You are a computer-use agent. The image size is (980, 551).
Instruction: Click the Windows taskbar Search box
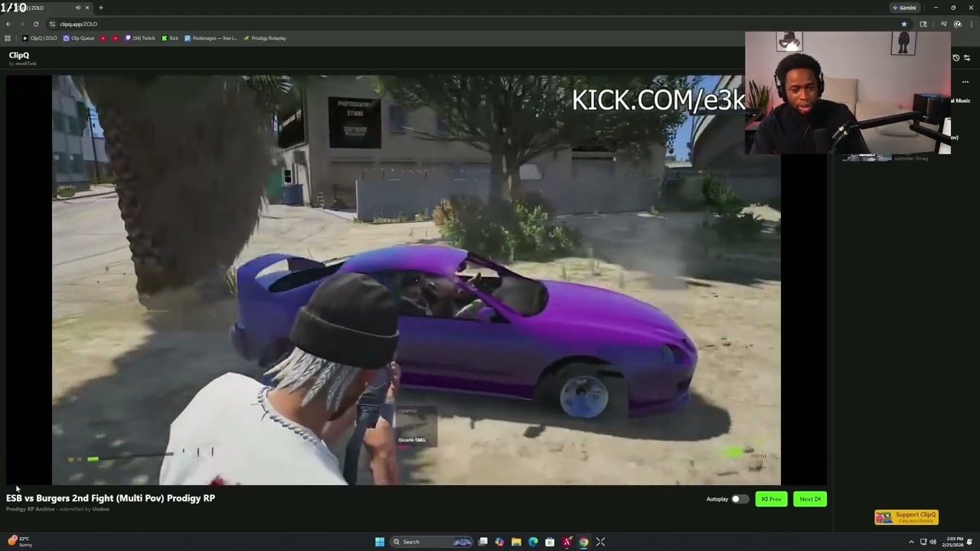click(432, 542)
